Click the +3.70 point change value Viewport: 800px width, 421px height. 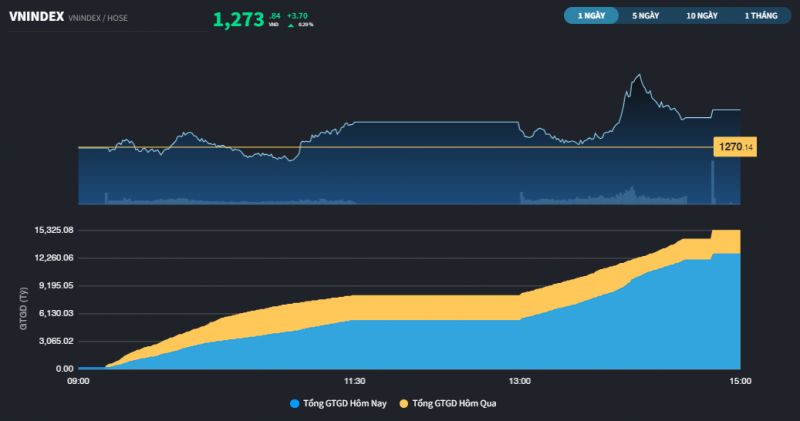pos(298,16)
